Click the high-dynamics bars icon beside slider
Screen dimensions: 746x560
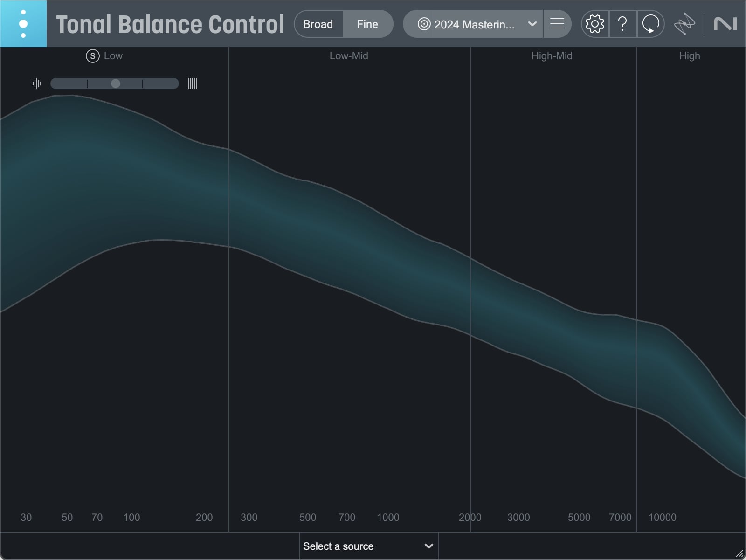coord(193,83)
